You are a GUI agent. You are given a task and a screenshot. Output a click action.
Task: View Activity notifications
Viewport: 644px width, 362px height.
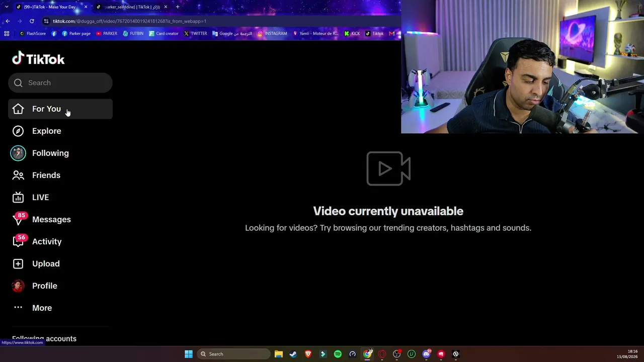pos(60,242)
